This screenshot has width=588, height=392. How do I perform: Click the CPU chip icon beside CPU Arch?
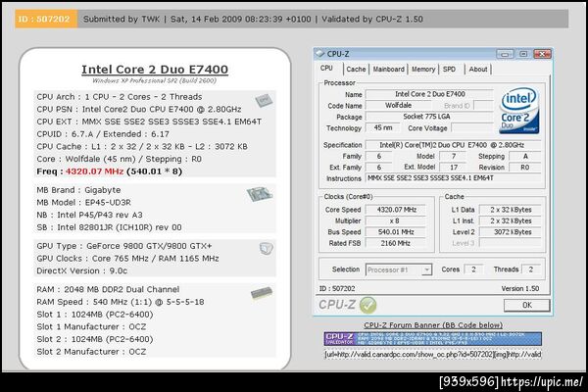264,100
